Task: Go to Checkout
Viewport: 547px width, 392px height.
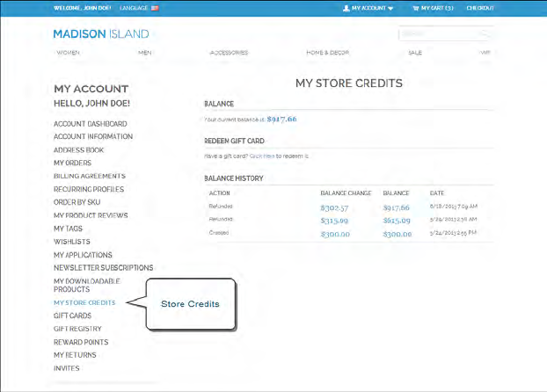Action: [x=480, y=8]
